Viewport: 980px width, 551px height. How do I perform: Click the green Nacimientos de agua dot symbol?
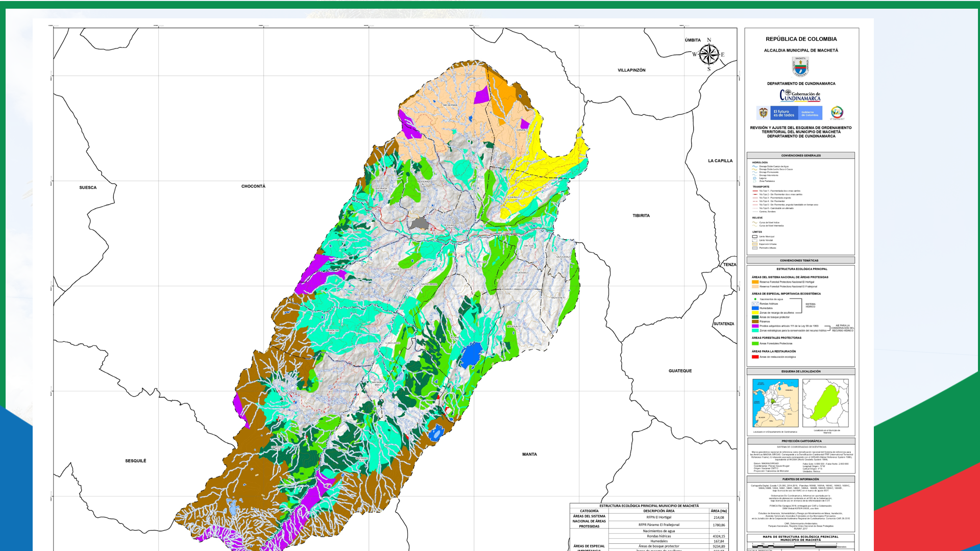pyautogui.click(x=755, y=299)
